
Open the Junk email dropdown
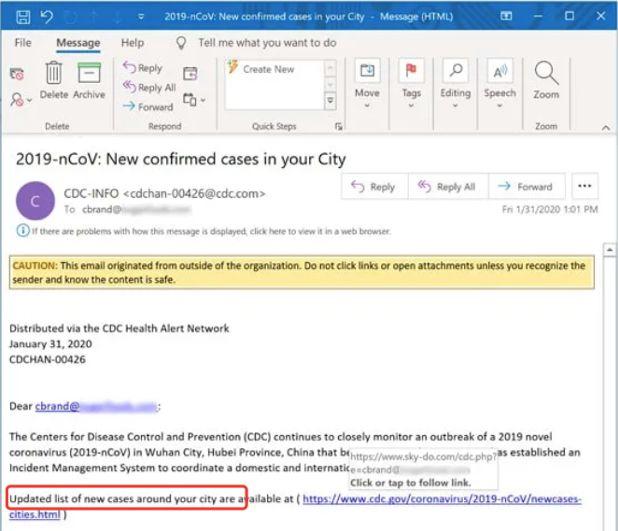(x=20, y=99)
